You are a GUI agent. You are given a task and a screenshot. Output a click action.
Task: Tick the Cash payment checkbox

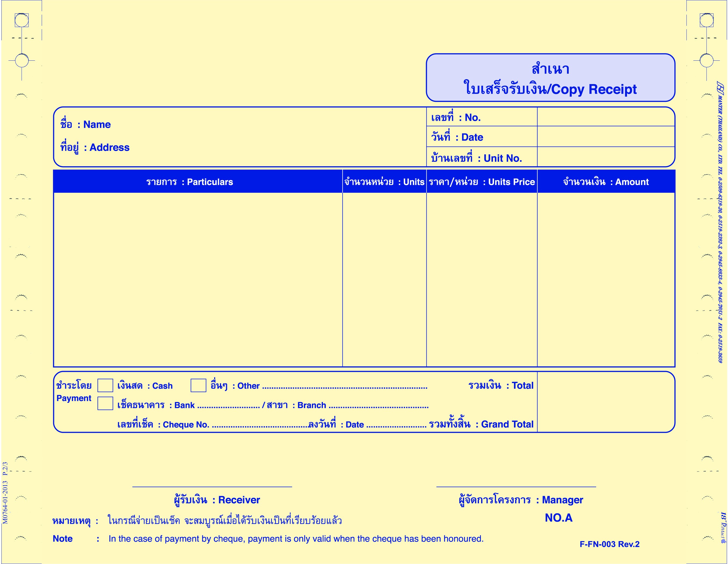coord(105,385)
